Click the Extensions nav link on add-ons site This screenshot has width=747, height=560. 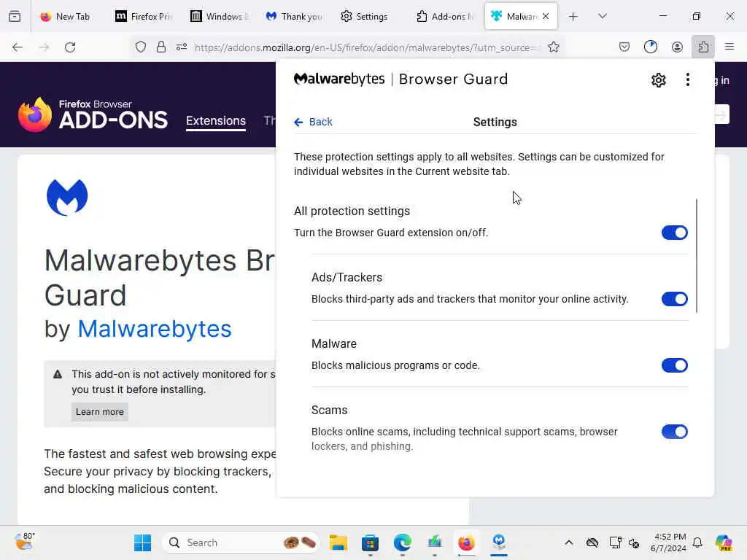(216, 121)
